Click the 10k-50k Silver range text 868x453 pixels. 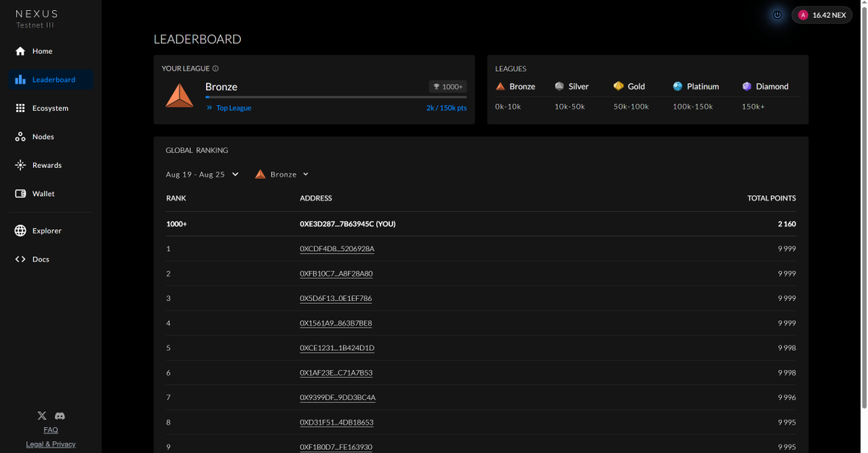click(569, 106)
